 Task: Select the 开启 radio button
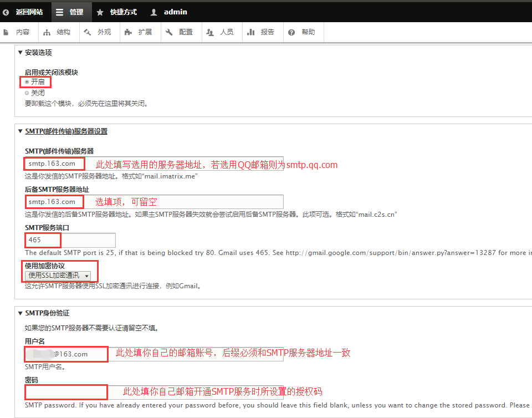click(27, 82)
